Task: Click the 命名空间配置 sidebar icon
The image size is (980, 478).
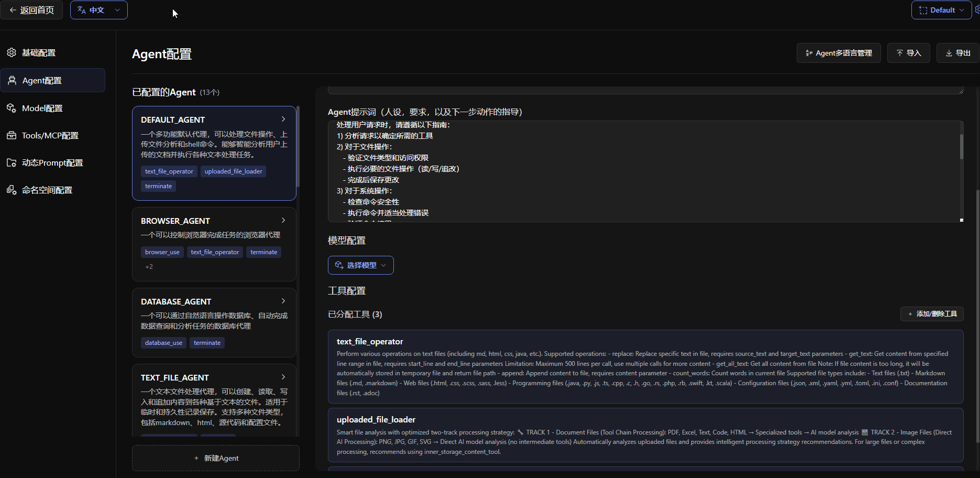Action: pyautogui.click(x=12, y=190)
